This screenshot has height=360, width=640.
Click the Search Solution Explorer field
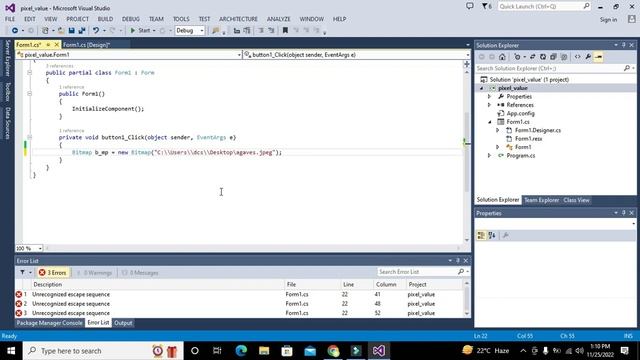click(x=555, y=68)
